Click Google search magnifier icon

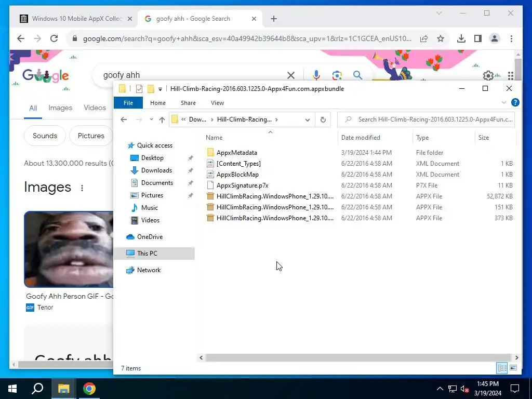tap(357, 75)
